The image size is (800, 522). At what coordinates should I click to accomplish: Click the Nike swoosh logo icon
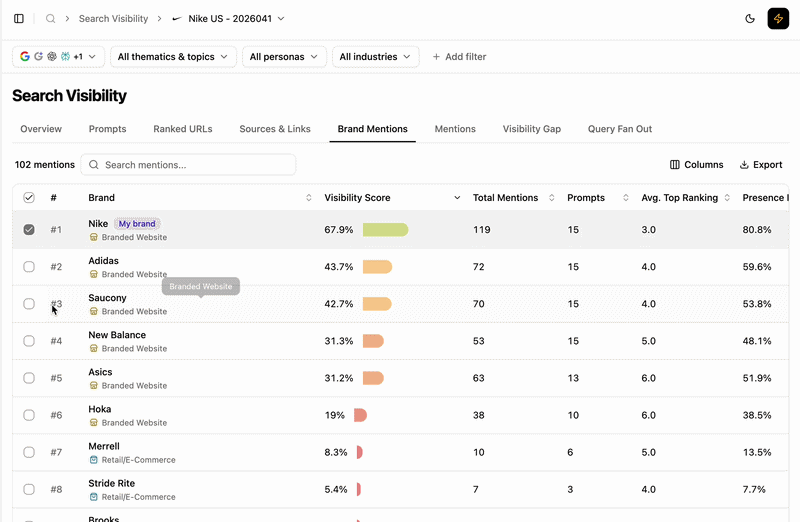point(177,19)
